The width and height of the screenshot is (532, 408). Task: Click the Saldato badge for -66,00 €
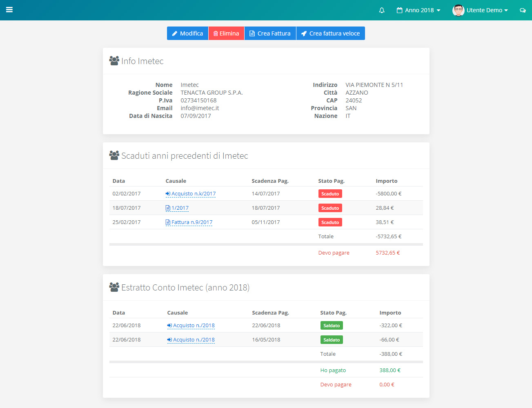click(332, 340)
